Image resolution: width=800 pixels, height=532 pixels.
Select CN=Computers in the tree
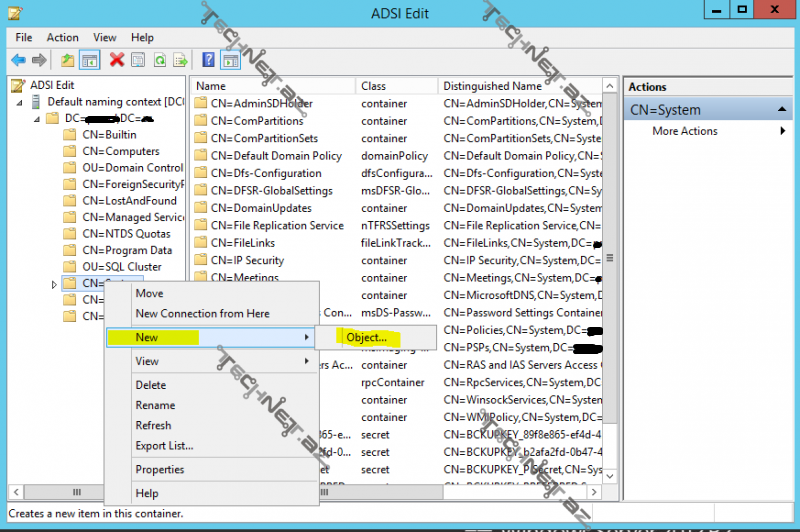[x=120, y=151]
